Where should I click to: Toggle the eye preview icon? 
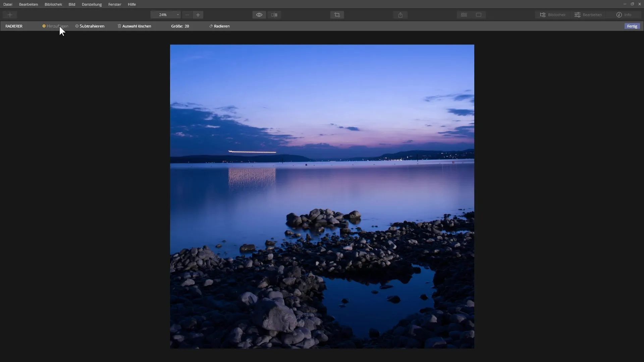tap(259, 15)
